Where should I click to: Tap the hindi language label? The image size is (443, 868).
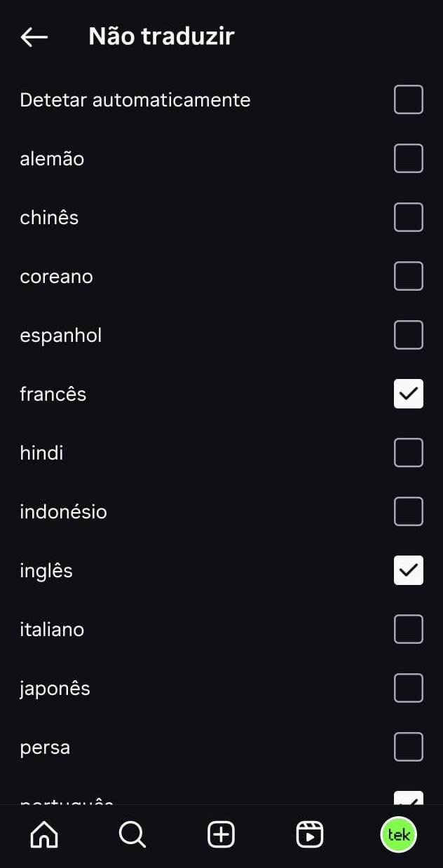[x=41, y=453]
